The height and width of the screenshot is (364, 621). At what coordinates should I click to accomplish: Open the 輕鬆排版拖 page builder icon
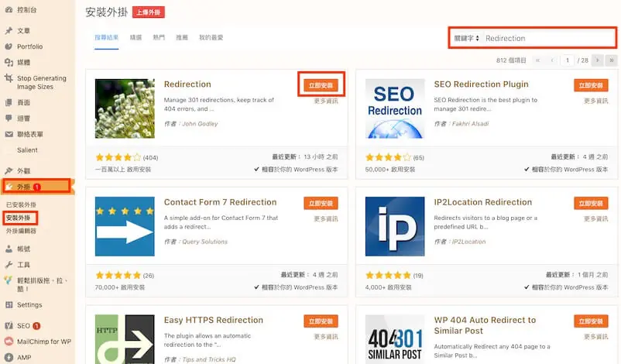point(9,281)
